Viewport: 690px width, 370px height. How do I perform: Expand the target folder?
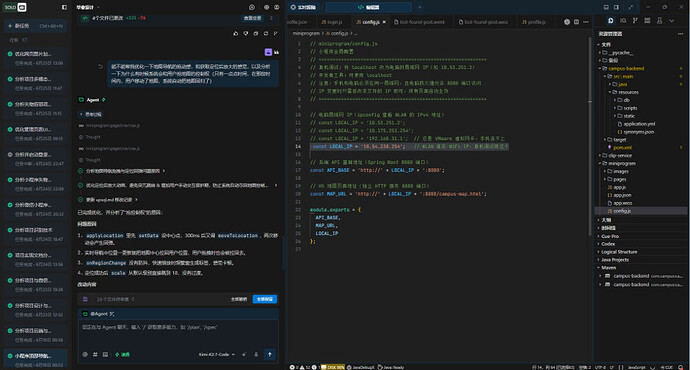(620, 139)
